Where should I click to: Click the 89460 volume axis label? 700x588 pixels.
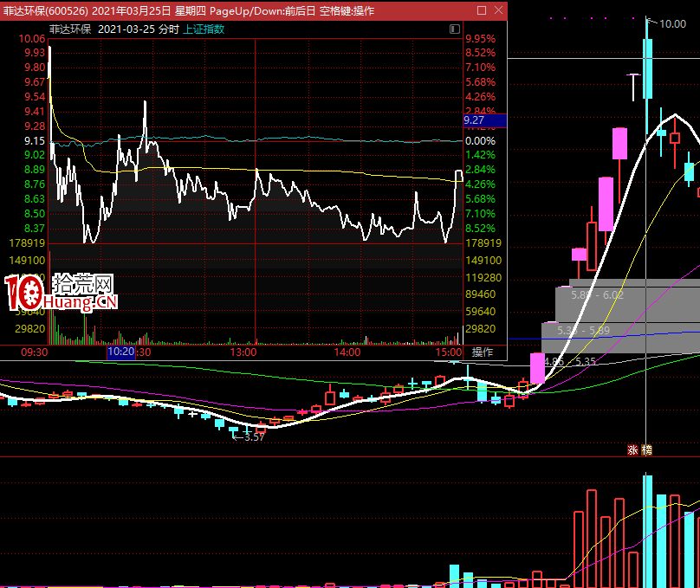[x=480, y=294]
